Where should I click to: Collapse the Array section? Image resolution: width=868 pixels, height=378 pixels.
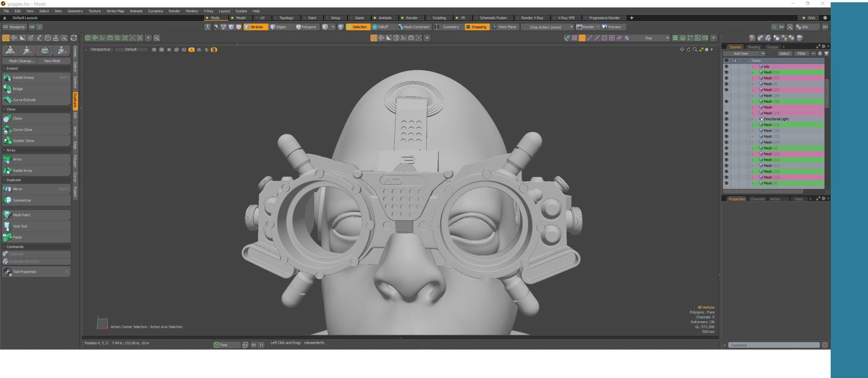pos(36,150)
